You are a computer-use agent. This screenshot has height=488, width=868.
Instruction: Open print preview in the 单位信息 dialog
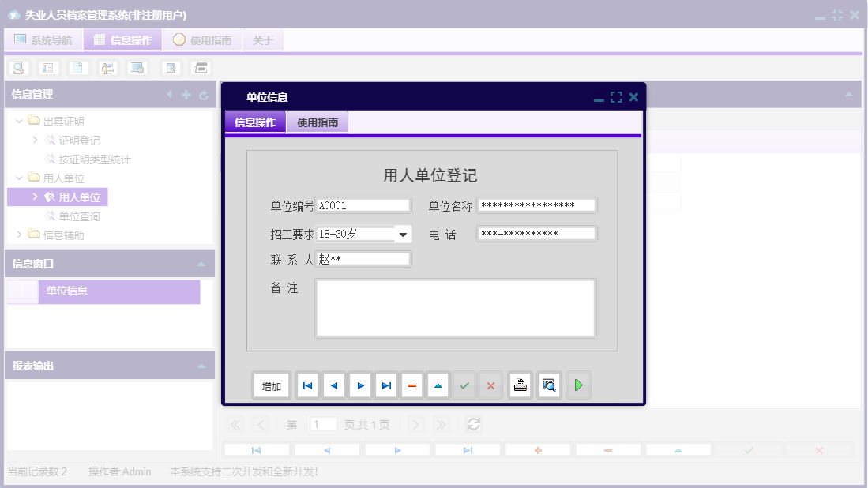[548, 385]
